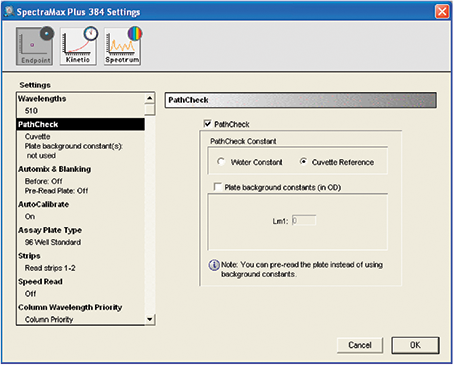Select Water Constant radio button
Viewport: 453px width, 365px height.
coord(221,162)
